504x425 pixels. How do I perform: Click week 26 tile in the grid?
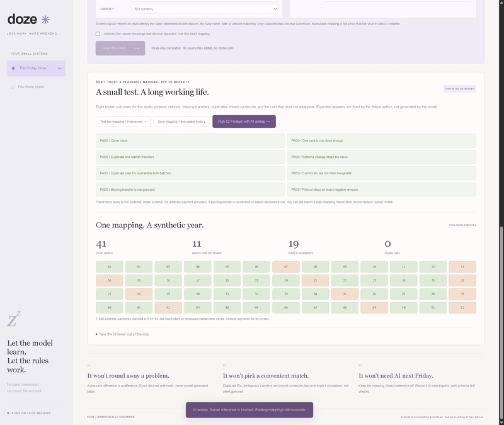[x=462, y=280]
